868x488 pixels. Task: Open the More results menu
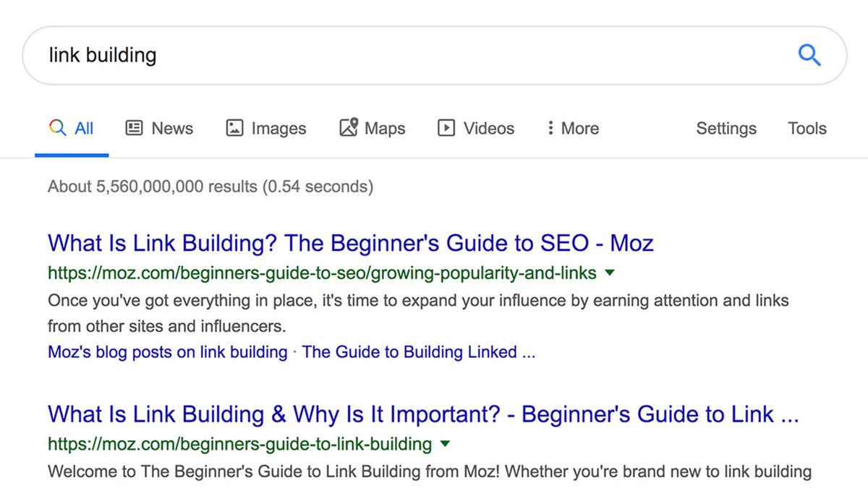coord(579,127)
